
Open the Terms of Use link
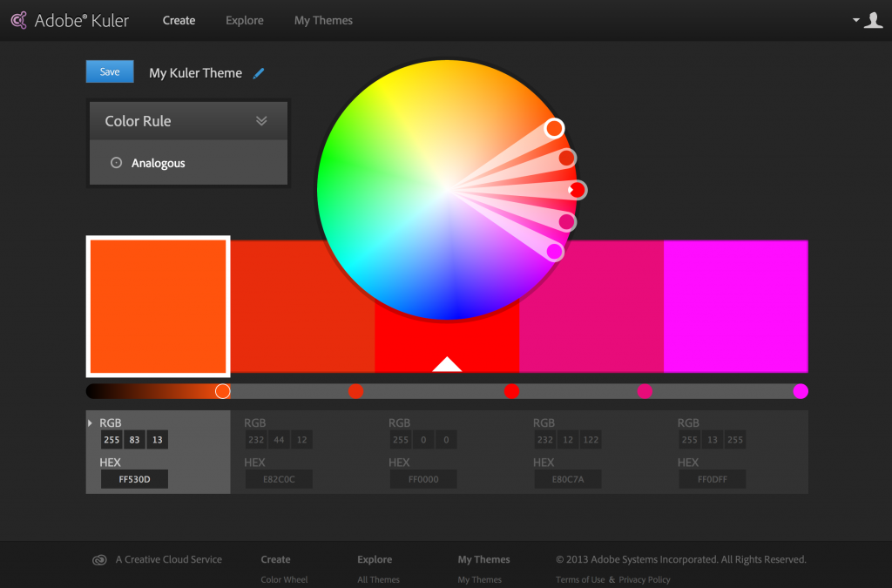579,578
